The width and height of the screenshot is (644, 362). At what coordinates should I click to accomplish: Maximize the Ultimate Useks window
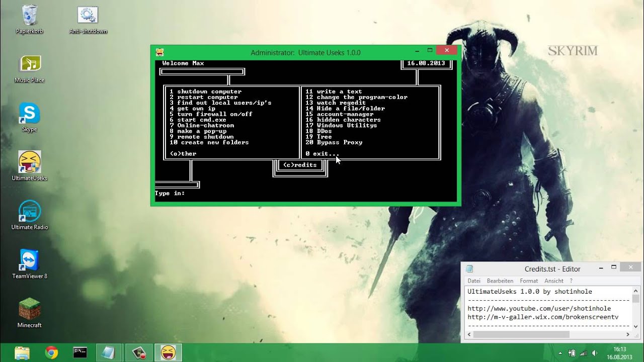430,51
